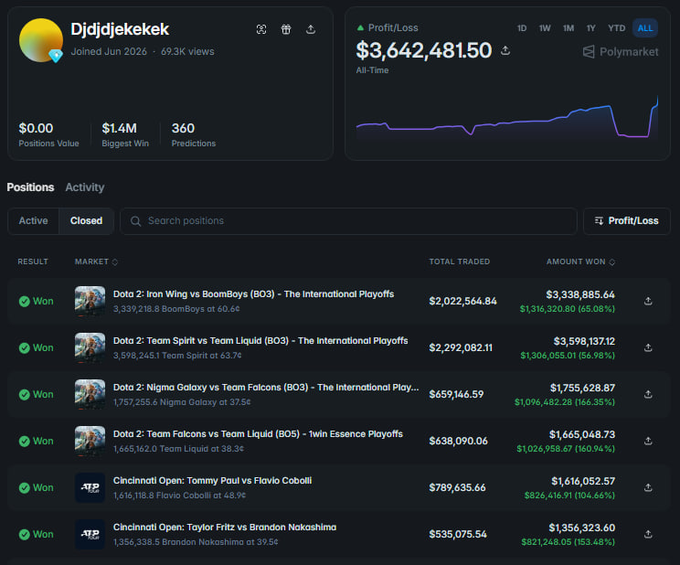Open the Team Spirit vs Team Liquid thumbnail
Screen dimensions: 680x565
click(90, 348)
